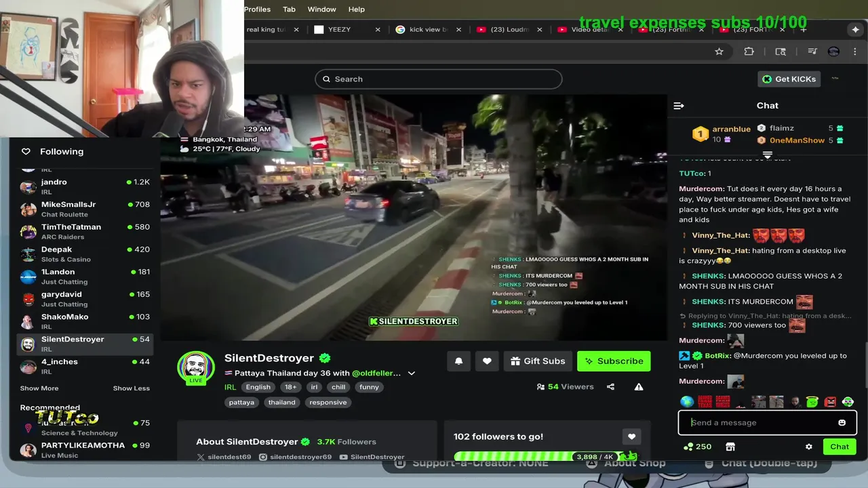Open ShakoMako channel in Following
Viewport: 868px width, 488px height.
coord(85,321)
